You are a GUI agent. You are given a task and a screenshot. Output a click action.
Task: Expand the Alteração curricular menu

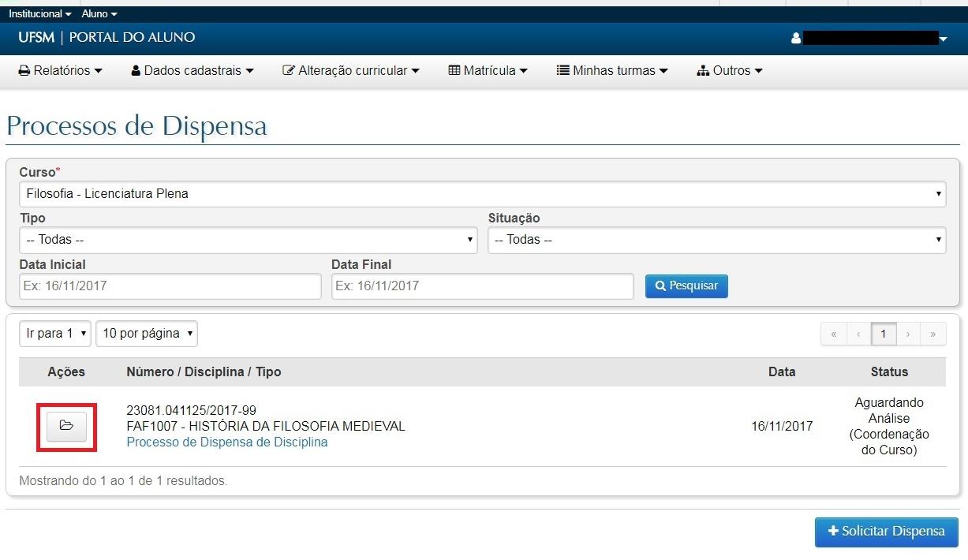[x=351, y=70]
